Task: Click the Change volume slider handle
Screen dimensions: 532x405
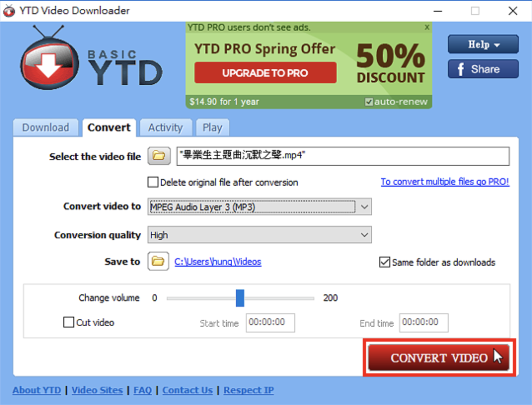Action: coord(240,298)
